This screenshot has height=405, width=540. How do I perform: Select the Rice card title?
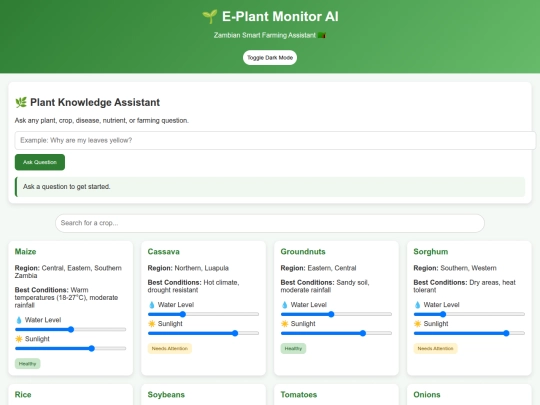pos(23,395)
